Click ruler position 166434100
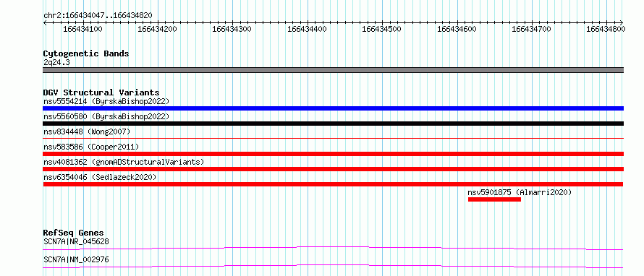The height and width of the screenshot is (276, 644). 83,29
